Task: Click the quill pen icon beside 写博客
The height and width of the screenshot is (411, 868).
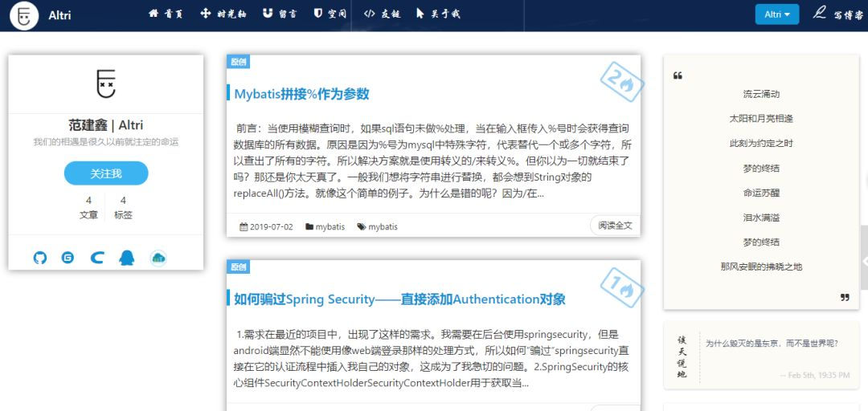Action: 820,13
